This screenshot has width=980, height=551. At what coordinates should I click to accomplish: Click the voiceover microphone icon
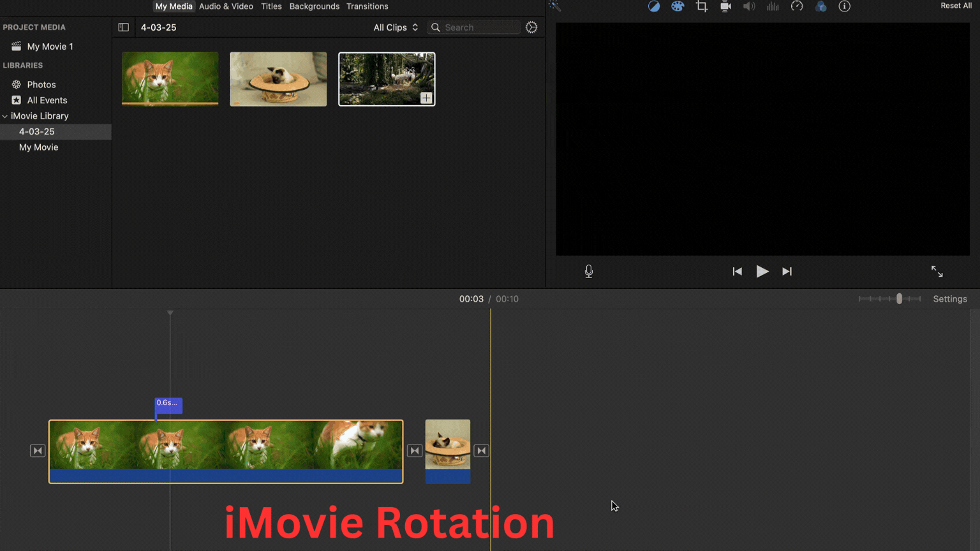tap(589, 272)
